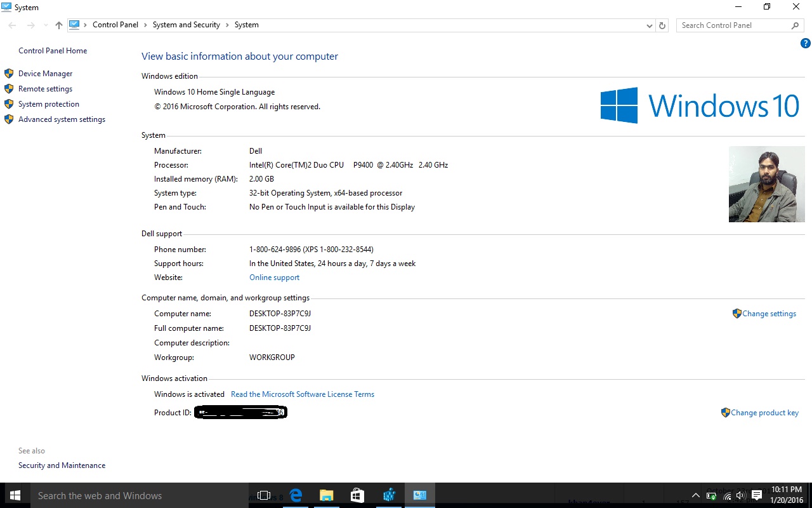Click shield icon beside System protection

click(x=9, y=104)
